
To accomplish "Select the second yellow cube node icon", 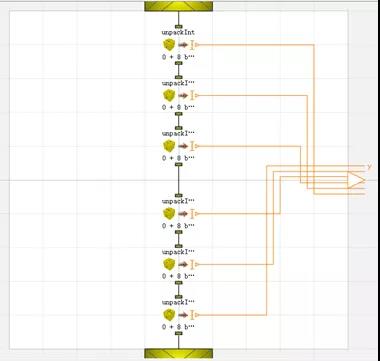I will coord(169,96).
